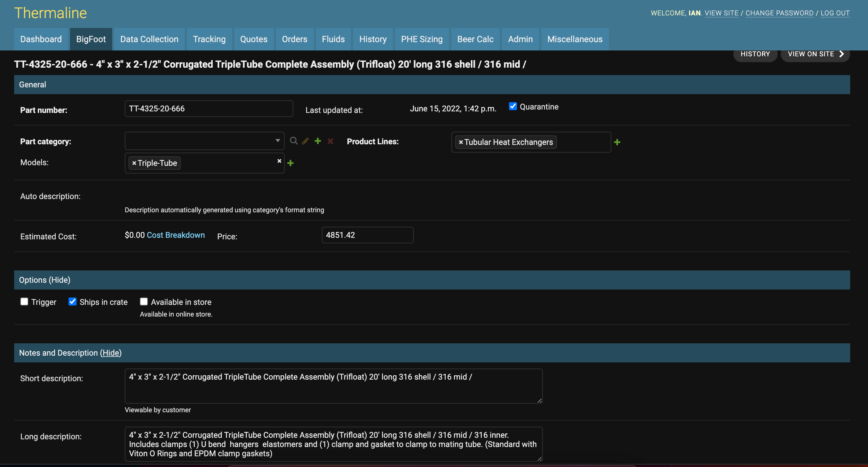Click into the Short description textarea

click(x=333, y=386)
